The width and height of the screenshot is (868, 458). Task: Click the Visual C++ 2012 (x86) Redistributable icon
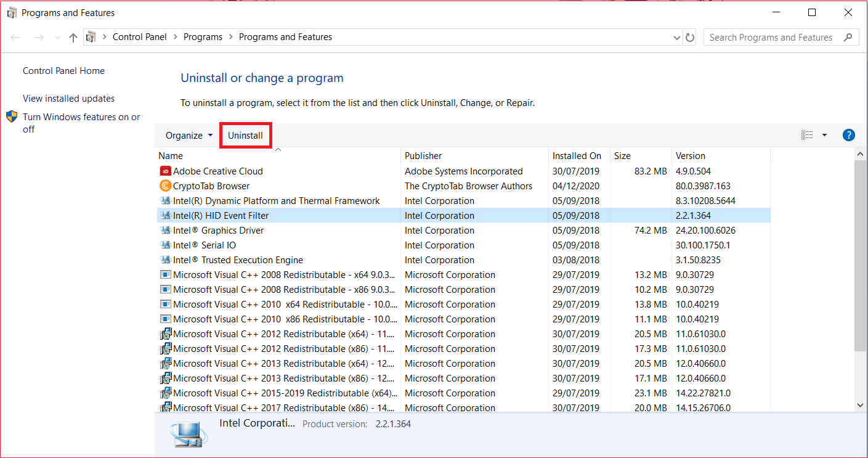(x=165, y=349)
